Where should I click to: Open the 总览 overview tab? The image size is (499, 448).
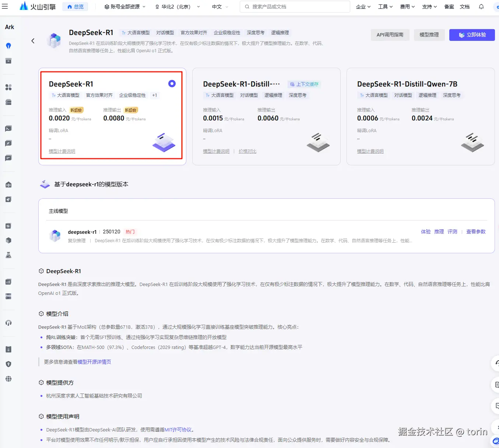coord(75,7)
